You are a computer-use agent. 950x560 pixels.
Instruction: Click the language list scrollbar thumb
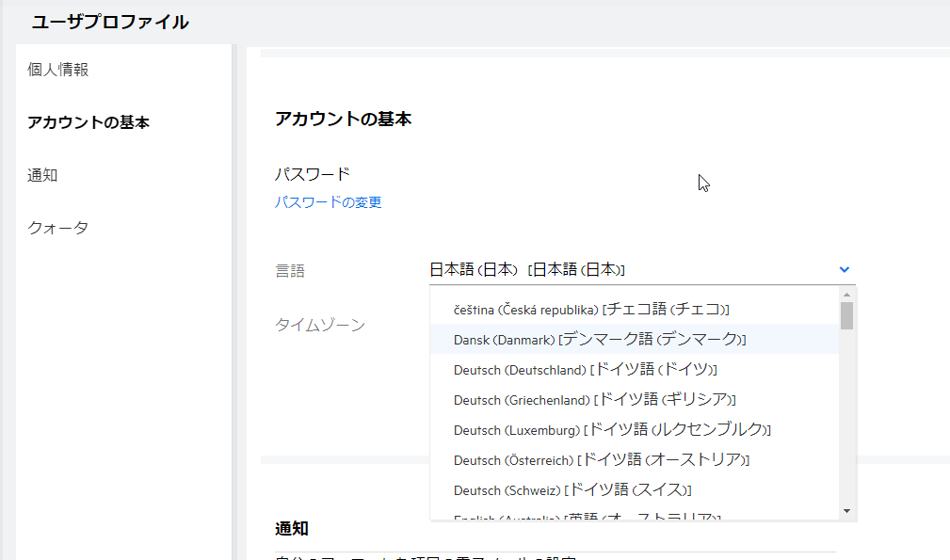pyautogui.click(x=847, y=315)
